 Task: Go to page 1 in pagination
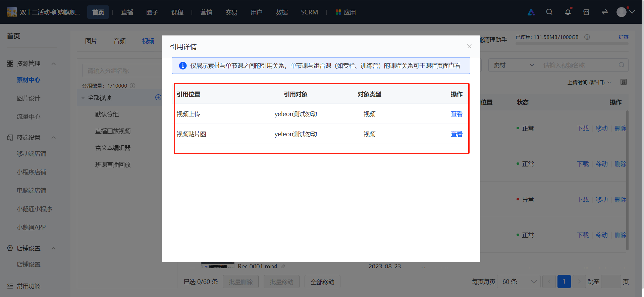[564, 282]
